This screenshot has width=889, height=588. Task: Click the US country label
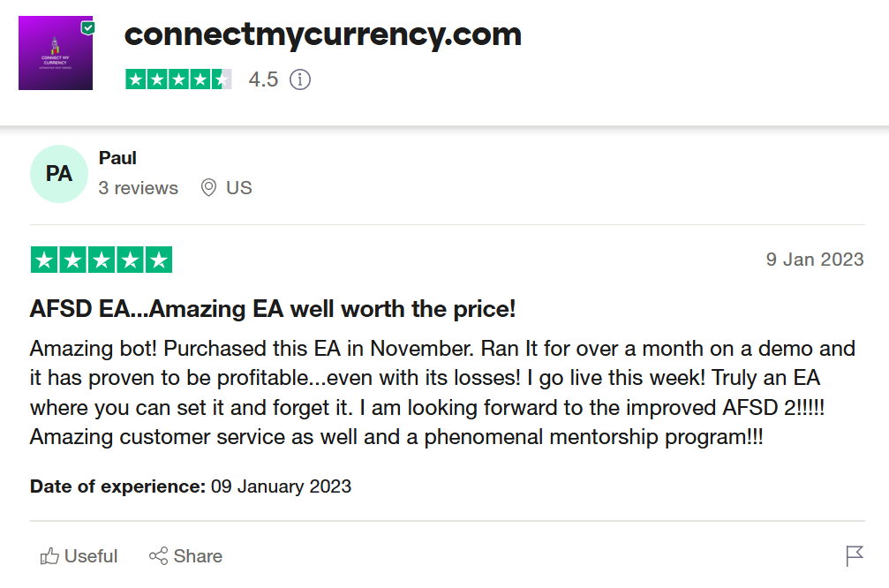pos(239,188)
